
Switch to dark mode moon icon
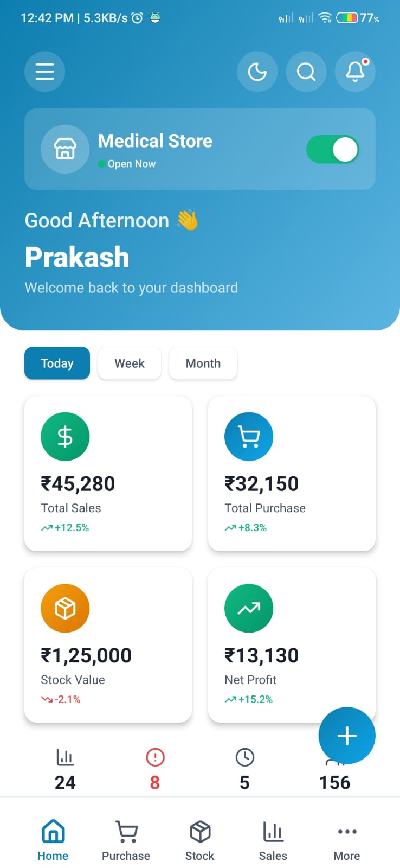[x=257, y=72]
